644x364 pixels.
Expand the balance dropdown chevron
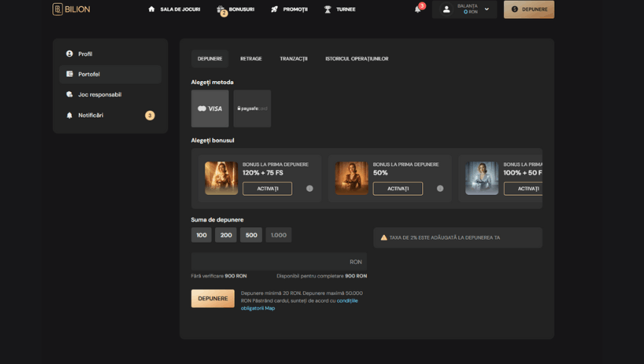(486, 9)
